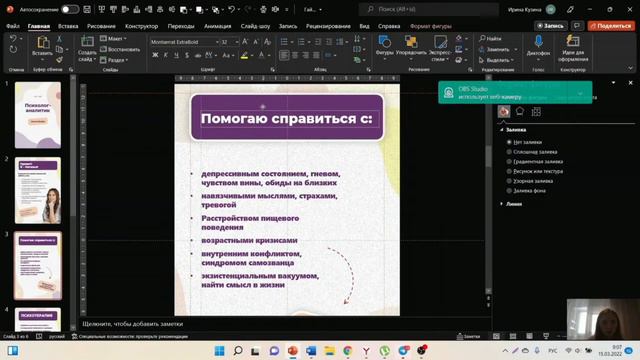Expand the OBS Studio notification chevron
The image size is (640, 360).
pos(580,93)
